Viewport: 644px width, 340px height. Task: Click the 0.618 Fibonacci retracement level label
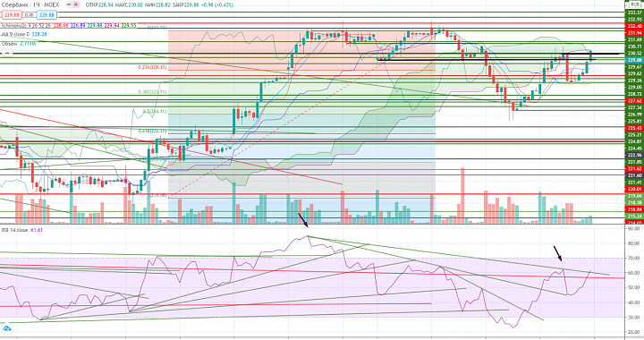152,131
